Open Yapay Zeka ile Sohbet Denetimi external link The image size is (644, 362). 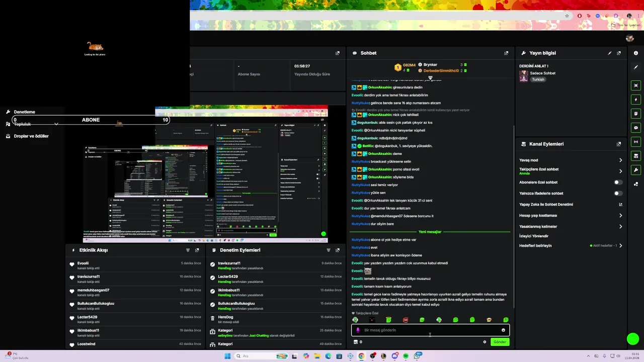tap(620, 205)
